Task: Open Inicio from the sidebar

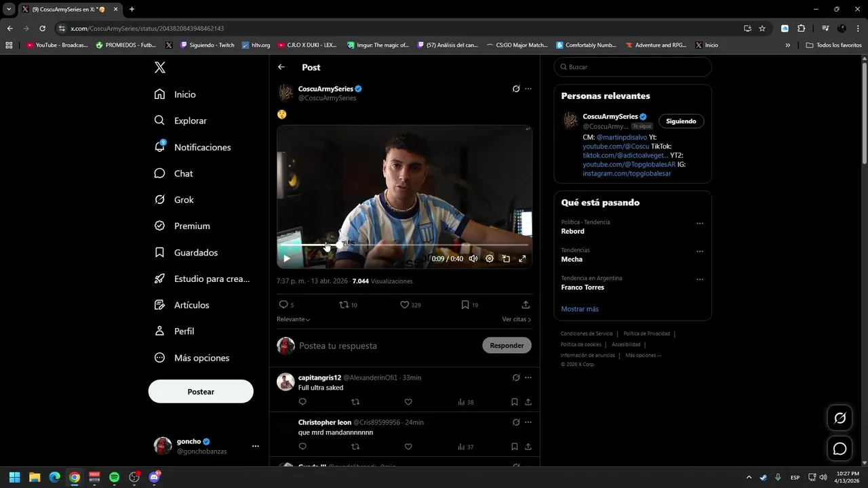Action: (x=175, y=94)
